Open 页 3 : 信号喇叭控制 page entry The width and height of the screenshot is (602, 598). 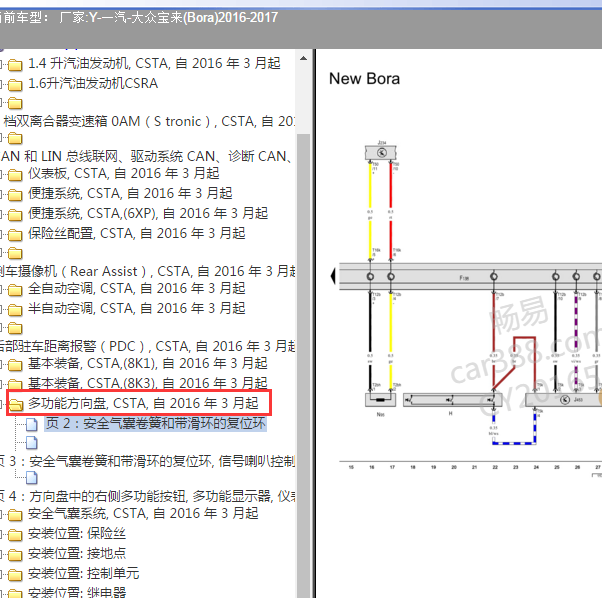(x=147, y=461)
